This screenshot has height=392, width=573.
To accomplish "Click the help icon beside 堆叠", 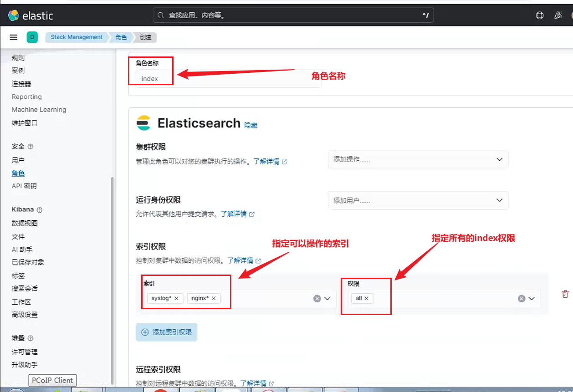I will (x=31, y=338).
